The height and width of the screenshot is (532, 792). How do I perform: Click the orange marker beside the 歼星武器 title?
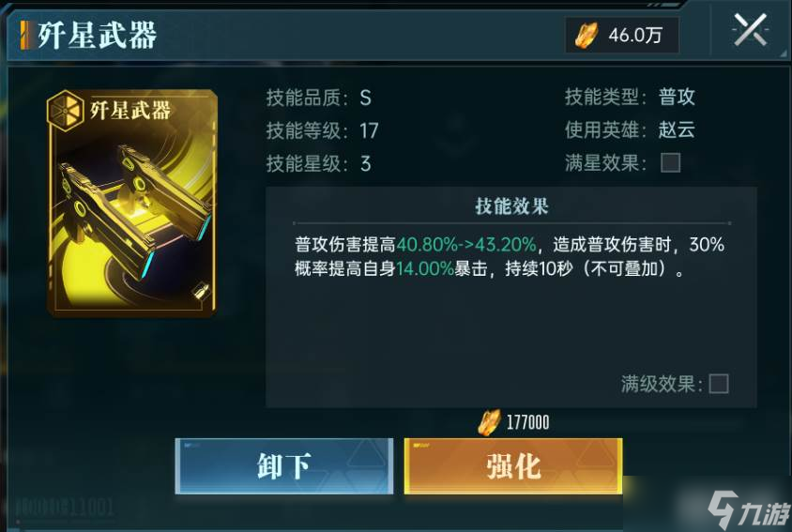point(24,36)
